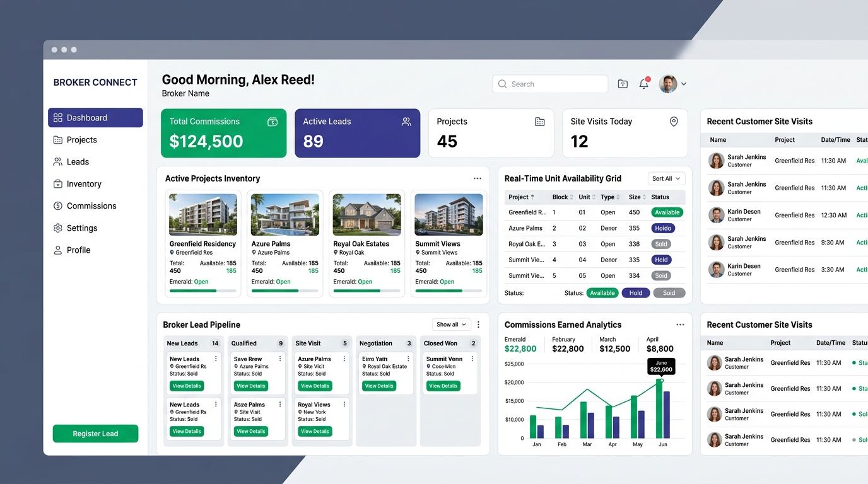Image resolution: width=868 pixels, height=484 pixels.
Task: Open options for Summit Vonn lead card
Action: [x=472, y=359]
